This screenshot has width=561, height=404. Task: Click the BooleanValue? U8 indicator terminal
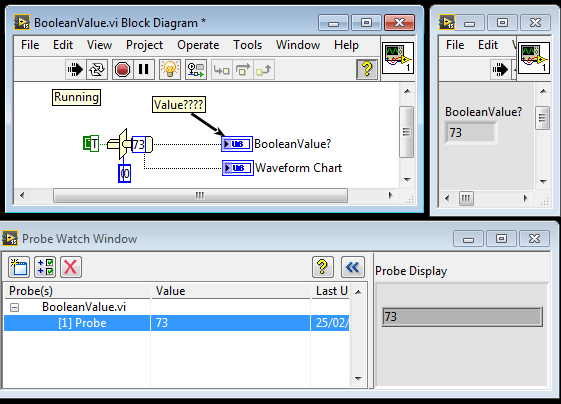pos(237,144)
